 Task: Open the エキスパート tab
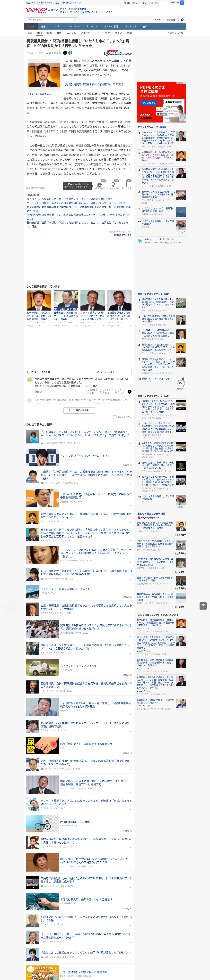point(72,27)
